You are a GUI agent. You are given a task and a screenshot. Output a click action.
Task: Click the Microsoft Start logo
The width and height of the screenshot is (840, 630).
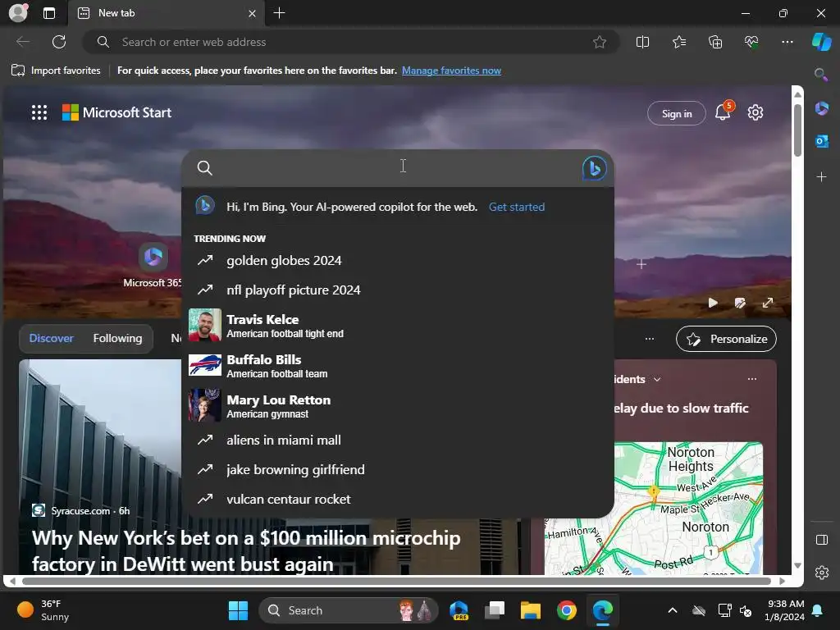click(116, 112)
